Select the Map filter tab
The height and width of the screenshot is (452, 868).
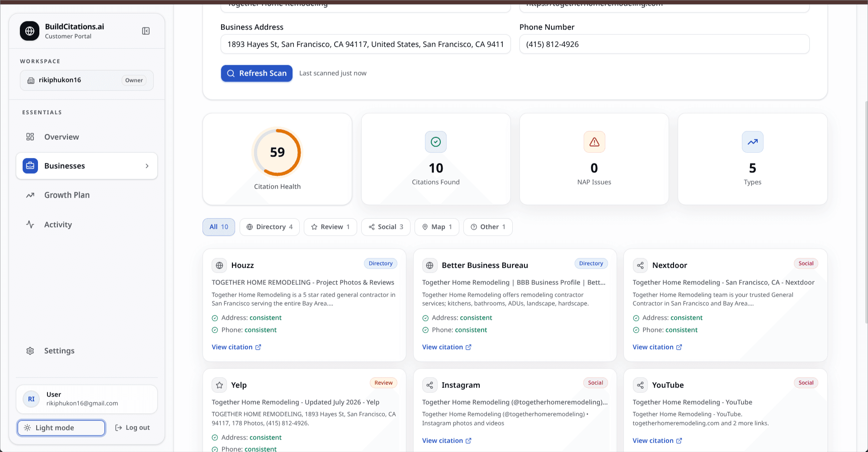[437, 227]
